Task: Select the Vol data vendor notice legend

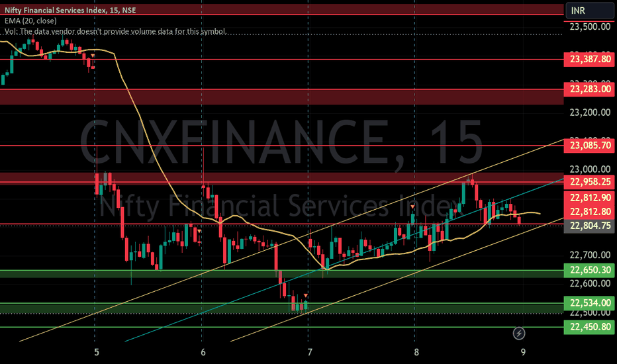Action: (x=115, y=32)
